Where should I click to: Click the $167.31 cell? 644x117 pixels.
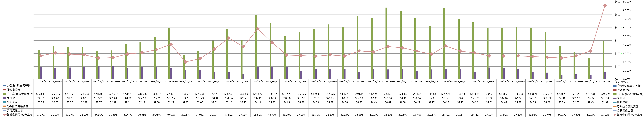591,94
